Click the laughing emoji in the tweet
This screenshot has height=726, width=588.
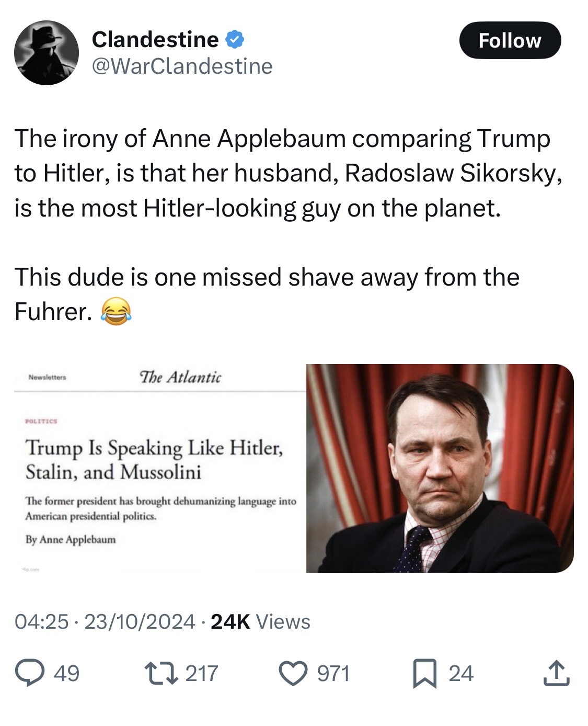pos(116,312)
